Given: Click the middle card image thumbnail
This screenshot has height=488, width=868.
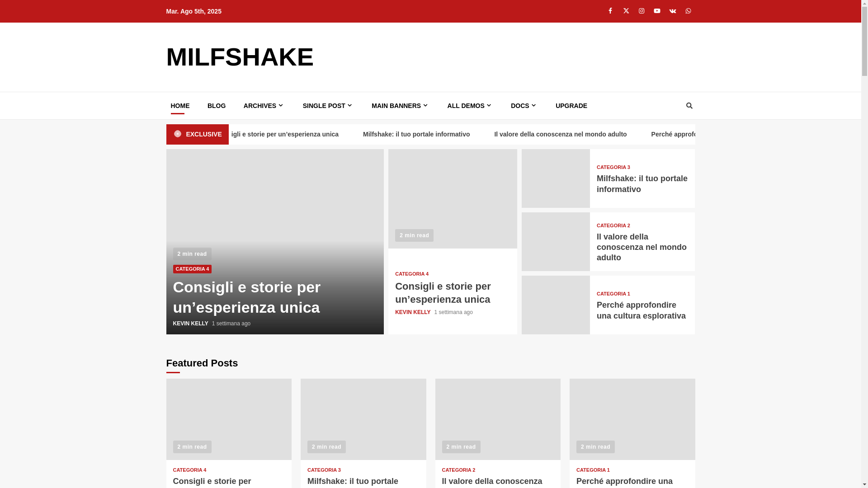Looking at the screenshot, I should pos(453,199).
